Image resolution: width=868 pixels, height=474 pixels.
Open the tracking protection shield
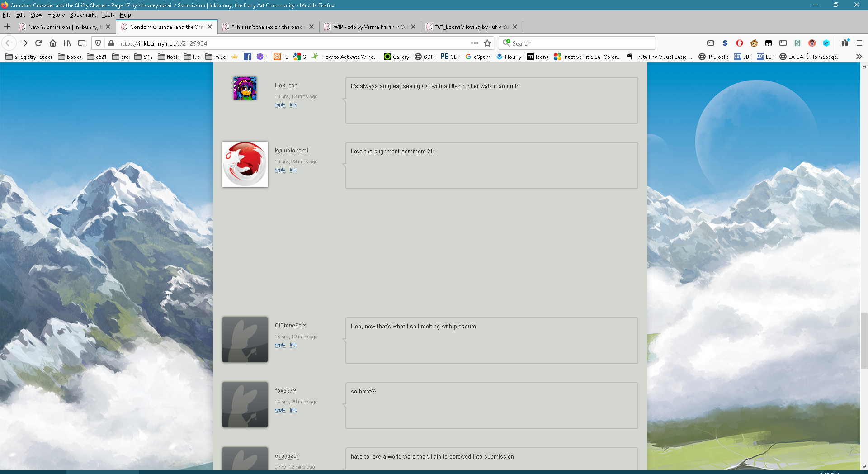[x=98, y=43]
